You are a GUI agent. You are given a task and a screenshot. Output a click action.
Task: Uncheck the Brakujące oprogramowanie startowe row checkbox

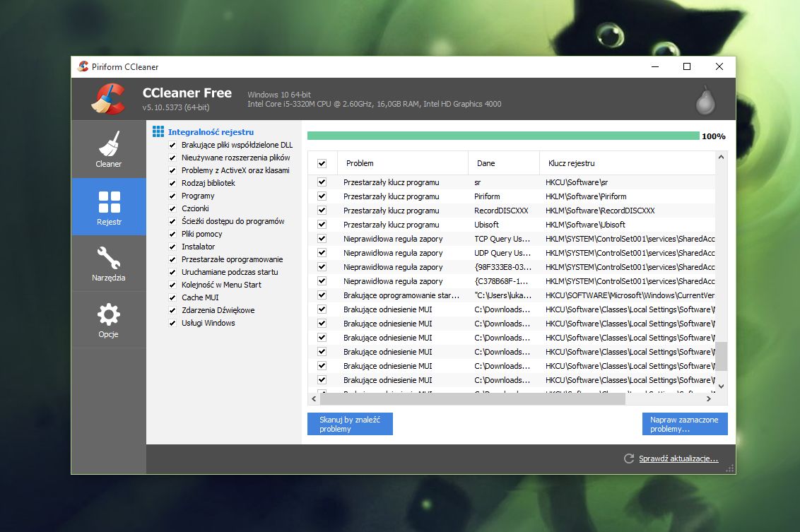pos(322,295)
